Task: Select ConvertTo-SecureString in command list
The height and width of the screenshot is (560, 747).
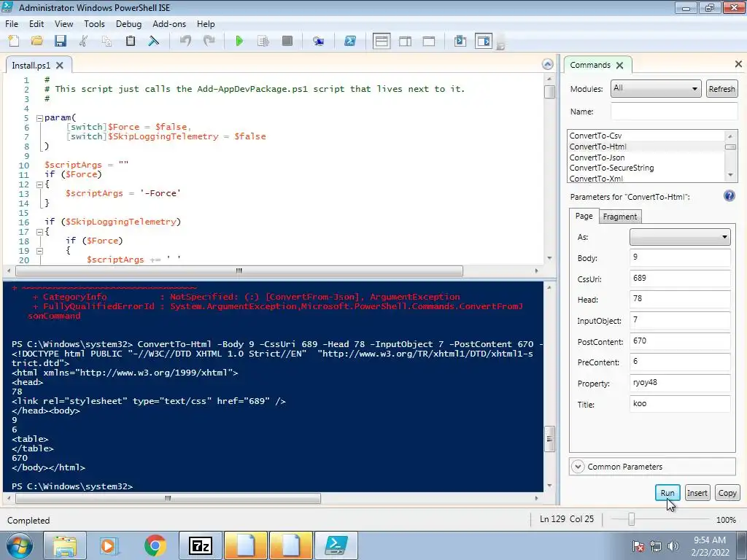Action: coord(611,168)
